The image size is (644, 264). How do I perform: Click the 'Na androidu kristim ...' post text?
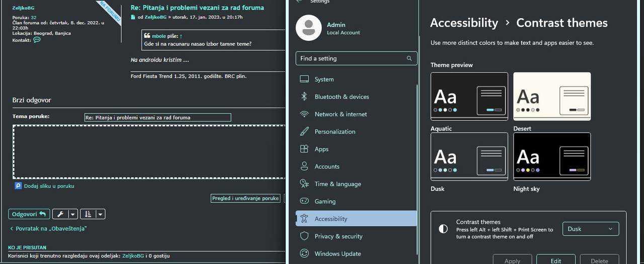tap(159, 60)
